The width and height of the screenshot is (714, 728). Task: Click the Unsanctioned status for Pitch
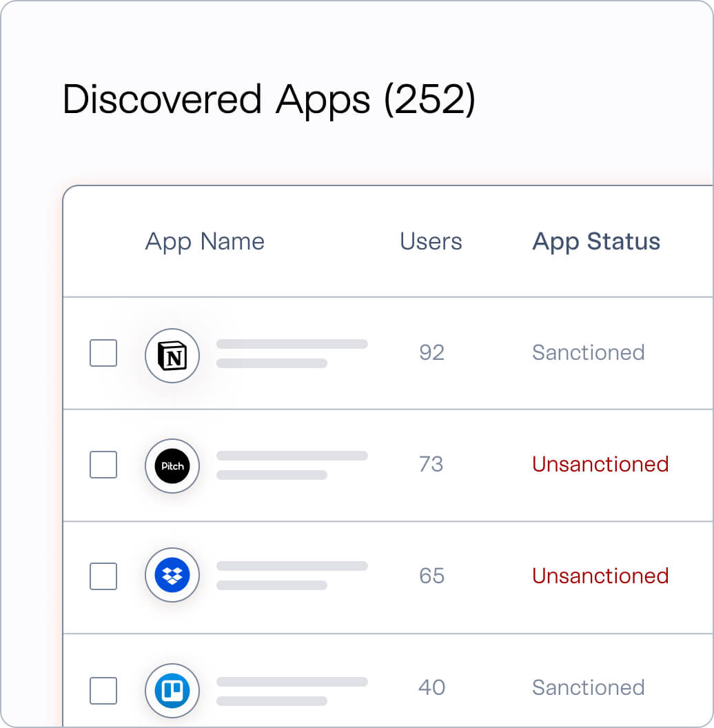[600, 464]
